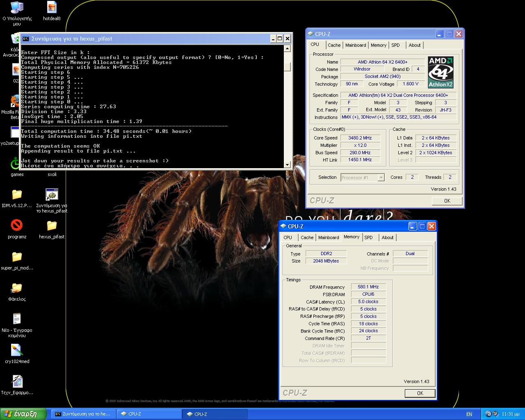The image size is (525, 420).
Task: Switch to the console taskbar button
Action: click(x=83, y=414)
